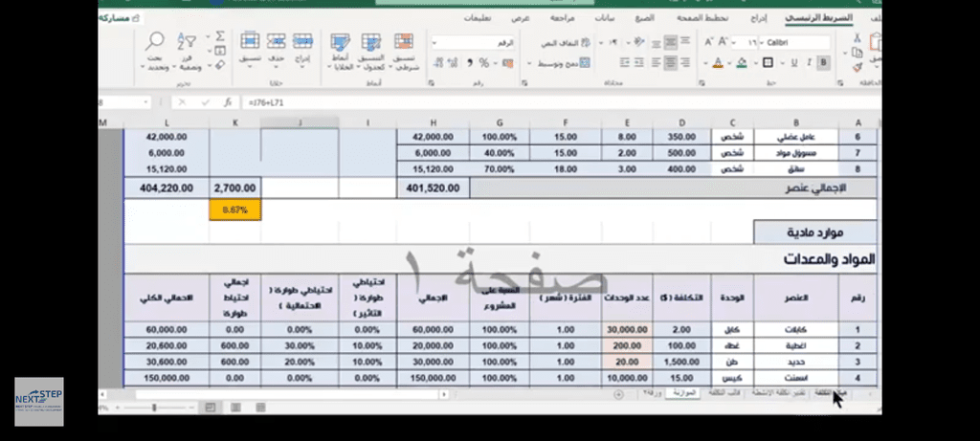Toggle Underline formatting
The height and width of the screenshot is (441, 980).
(793, 63)
